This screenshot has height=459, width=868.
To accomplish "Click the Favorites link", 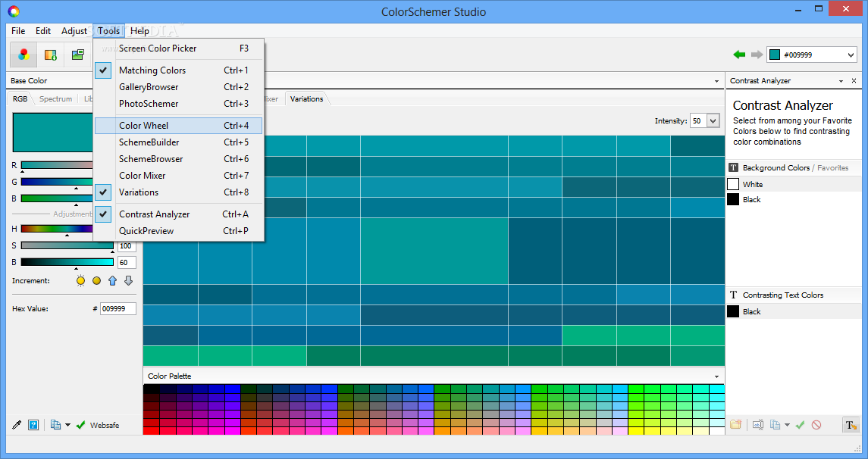I will point(832,167).
